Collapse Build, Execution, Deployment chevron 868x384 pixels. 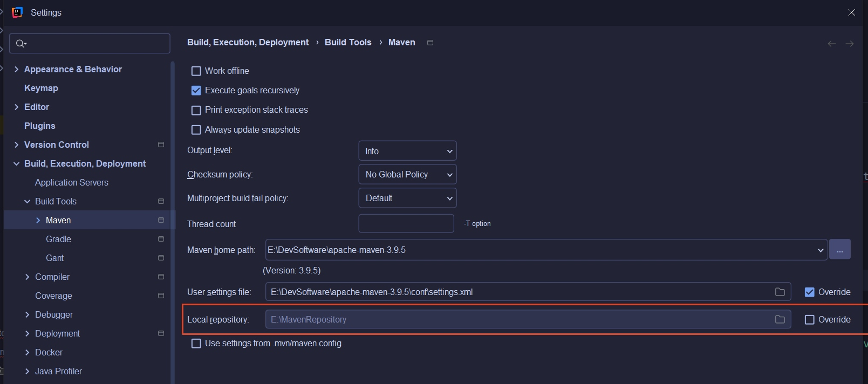click(16, 163)
